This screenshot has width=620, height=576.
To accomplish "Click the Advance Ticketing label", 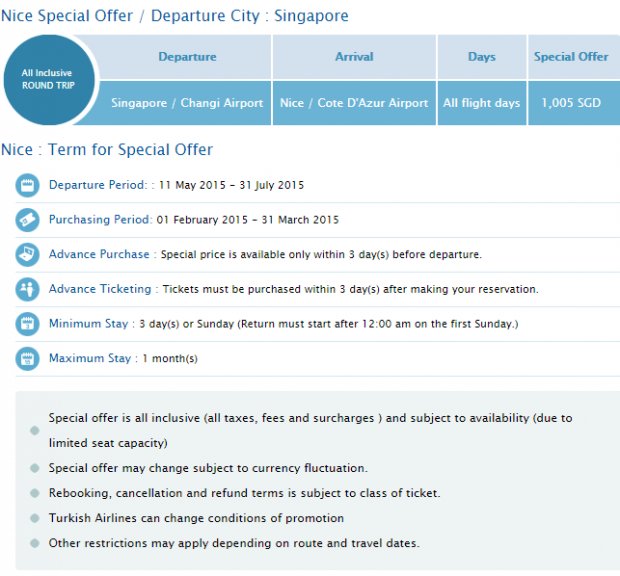I will click(100, 289).
